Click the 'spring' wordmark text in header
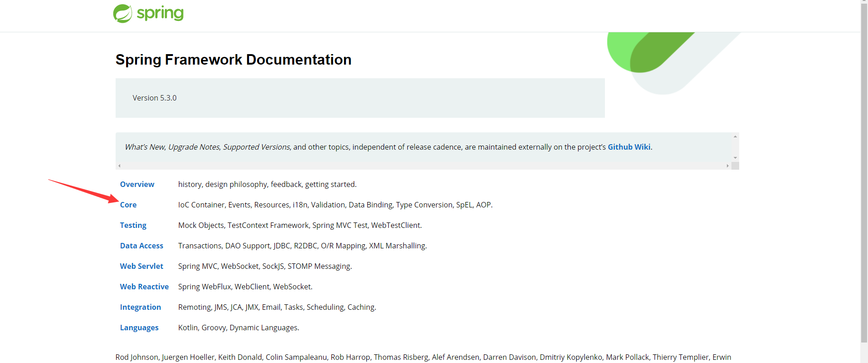Viewport: 868px width, 363px height. click(x=160, y=13)
